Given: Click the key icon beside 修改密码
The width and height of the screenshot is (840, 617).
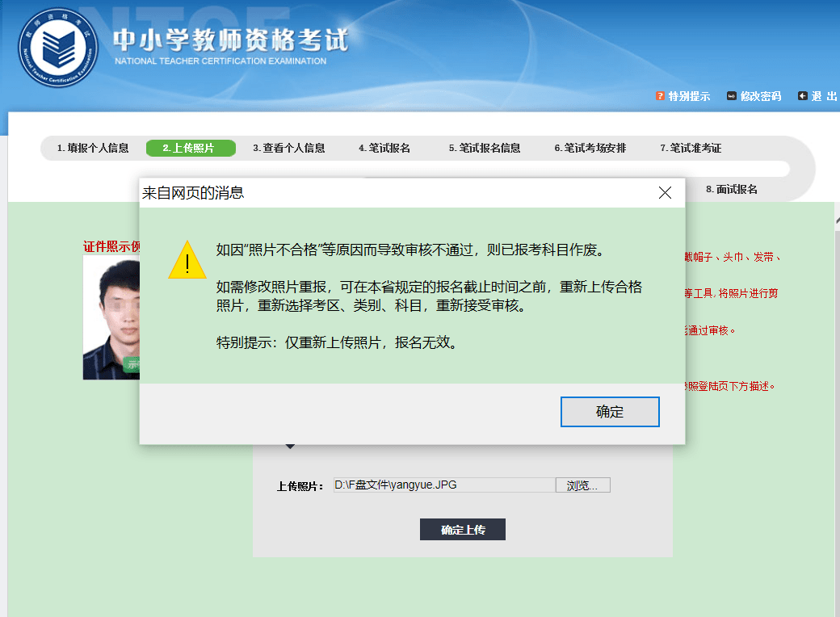Looking at the screenshot, I should coord(731,96).
